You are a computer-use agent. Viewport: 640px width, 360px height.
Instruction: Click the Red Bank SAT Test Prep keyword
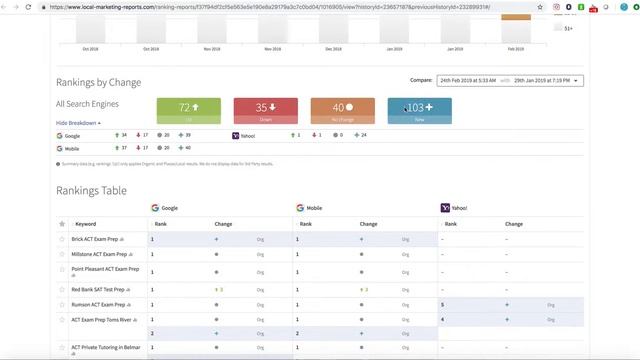pos(98,289)
